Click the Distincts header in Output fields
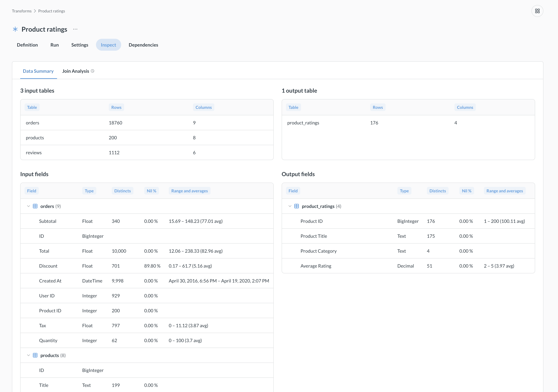Screen dimensions: 558x392 [x=437, y=191]
